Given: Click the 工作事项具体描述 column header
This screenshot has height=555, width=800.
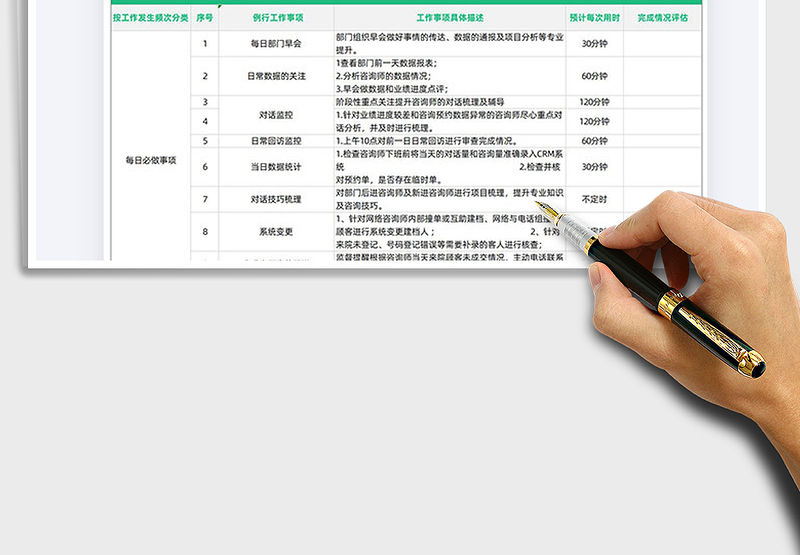Looking at the screenshot, I should pos(449,18).
